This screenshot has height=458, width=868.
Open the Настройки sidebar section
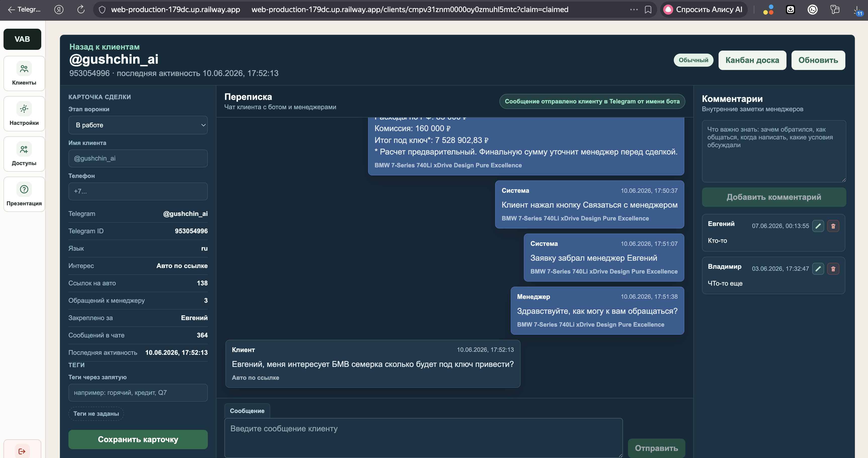click(24, 114)
